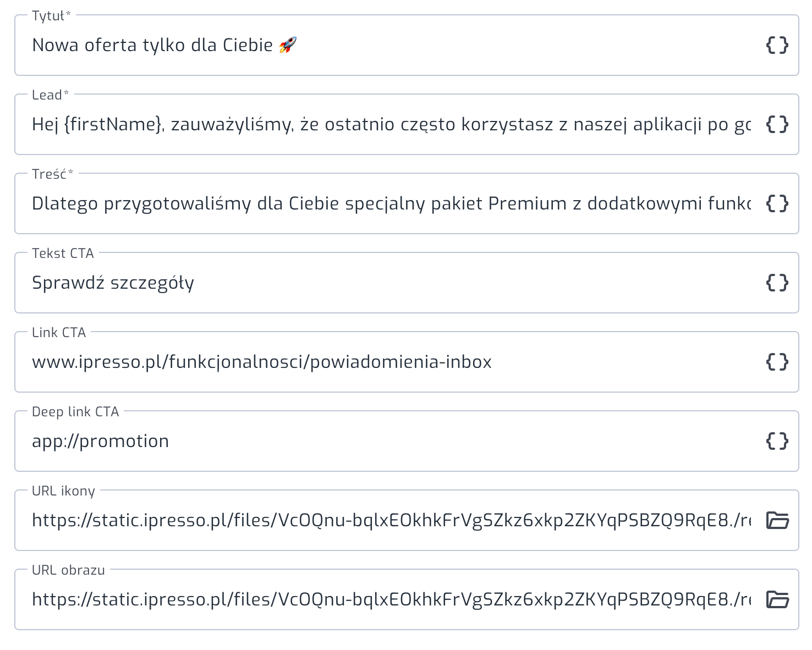Image resolution: width=812 pixels, height=650 pixels.
Task: Click the {firstName} placeholder in Lead text
Action: pyautogui.click(x=113, y=125)
